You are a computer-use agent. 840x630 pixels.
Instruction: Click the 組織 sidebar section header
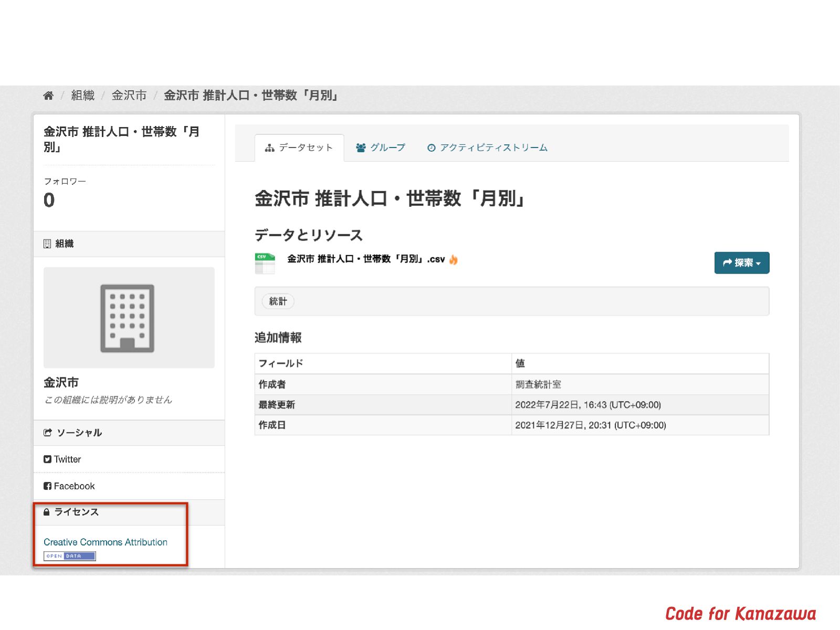(129, 244)
